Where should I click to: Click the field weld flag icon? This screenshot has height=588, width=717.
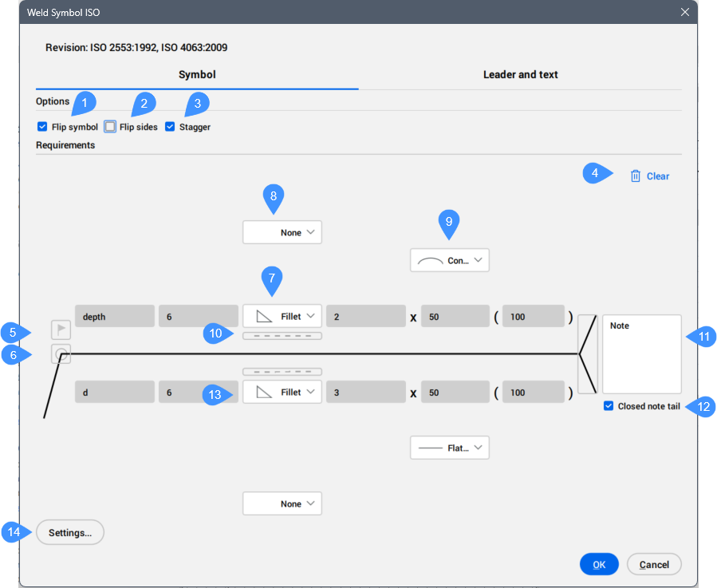coord(61,330)
